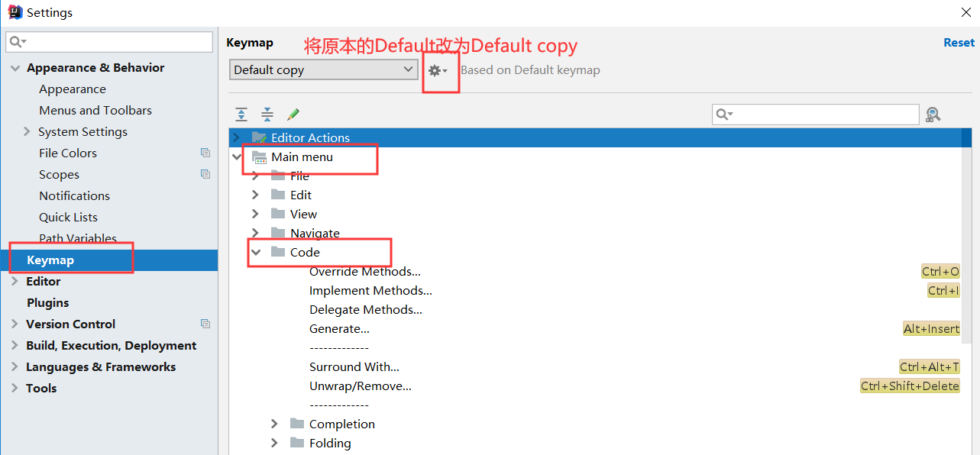Screen dimensions: 980x455
Task: Click the Collapse All icon in Keymap toolbar
Action: 267,115
